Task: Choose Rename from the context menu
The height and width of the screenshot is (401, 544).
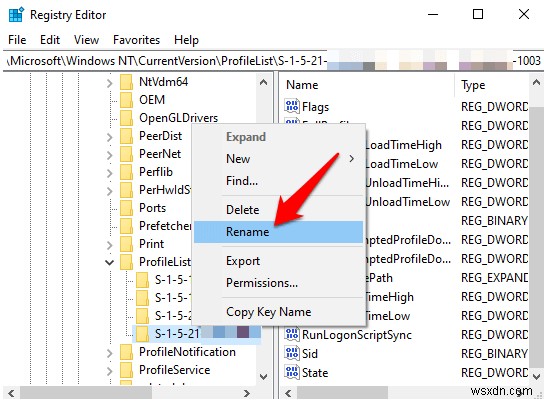Action: tap(279, 232)
